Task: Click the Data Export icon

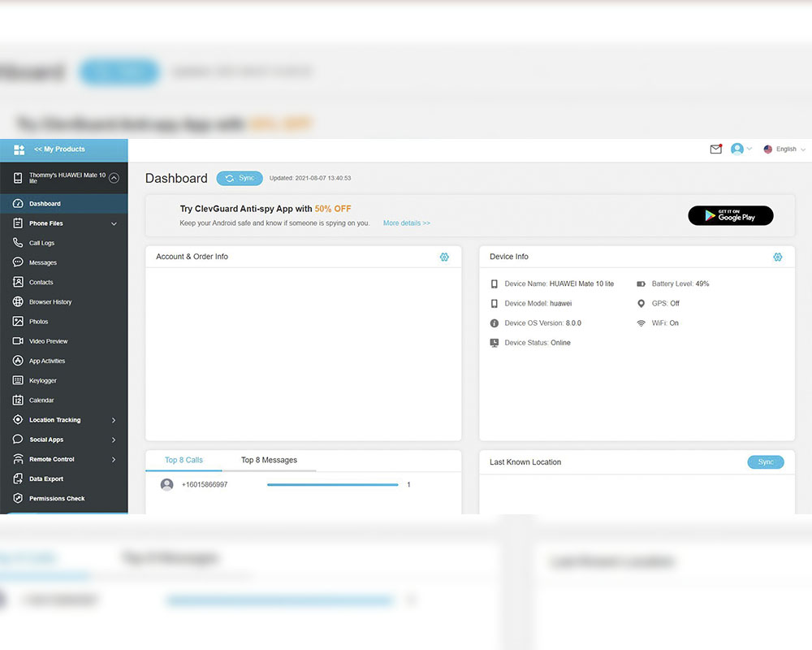Action: pos(18,479)
